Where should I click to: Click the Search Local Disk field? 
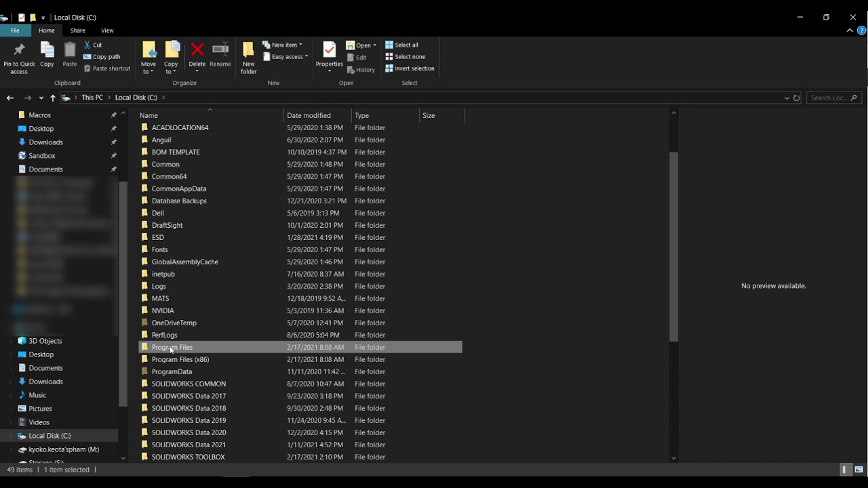pos(834,98)
